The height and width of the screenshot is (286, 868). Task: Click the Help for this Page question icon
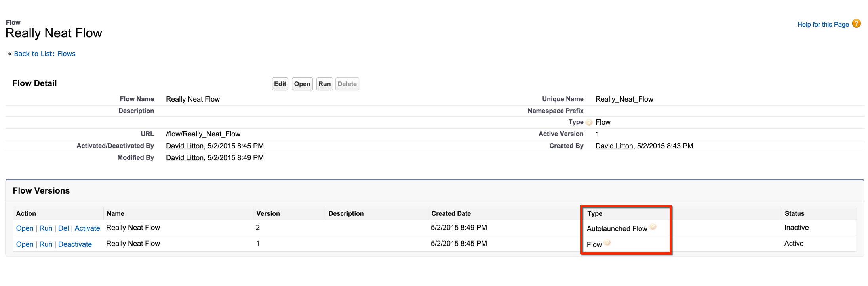point(856,24)
